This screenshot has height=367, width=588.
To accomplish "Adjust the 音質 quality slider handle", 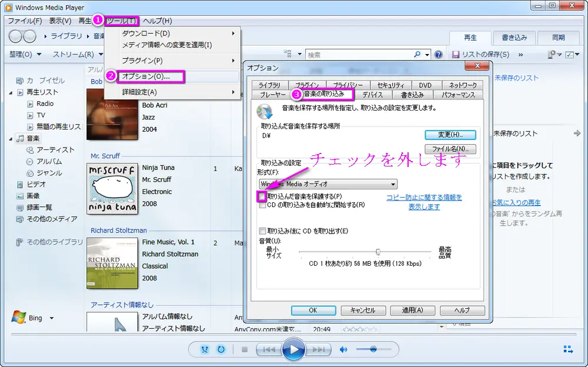I will tap(378, 252).
